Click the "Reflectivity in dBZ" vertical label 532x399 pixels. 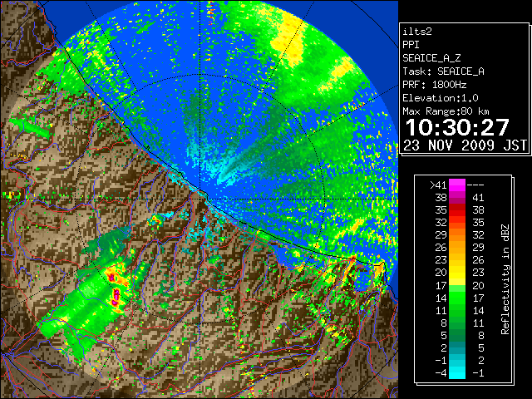505,279
